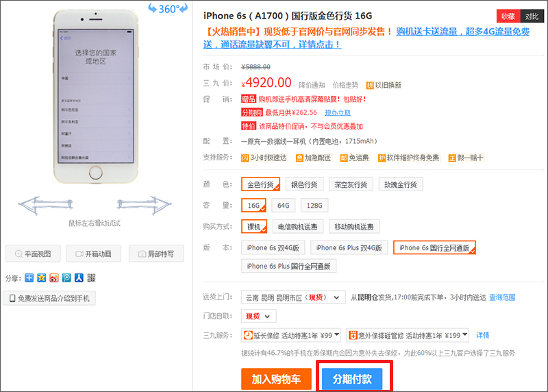Image resolution: width=548 pixels, height=392 pixels.
Task: Select 64G capacity option
Action: (284, 206)
